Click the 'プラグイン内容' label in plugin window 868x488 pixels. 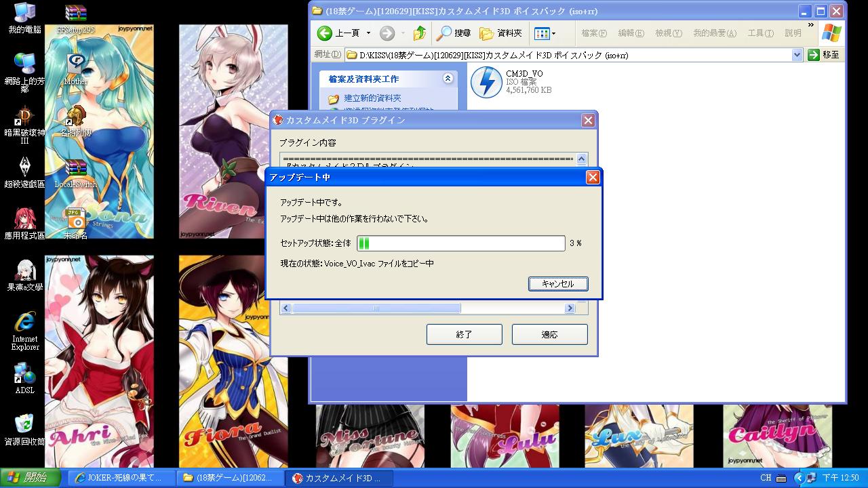[x=308, y=143]
